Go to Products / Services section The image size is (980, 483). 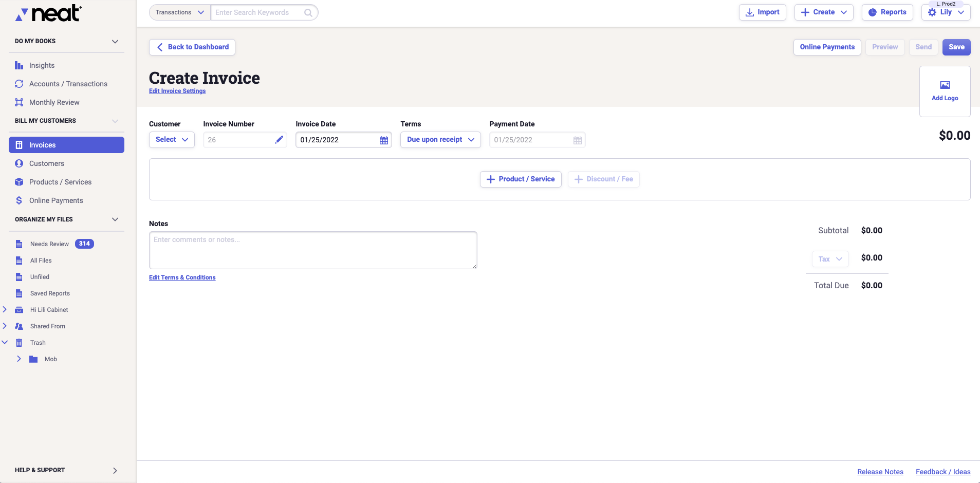click(60, 182)
